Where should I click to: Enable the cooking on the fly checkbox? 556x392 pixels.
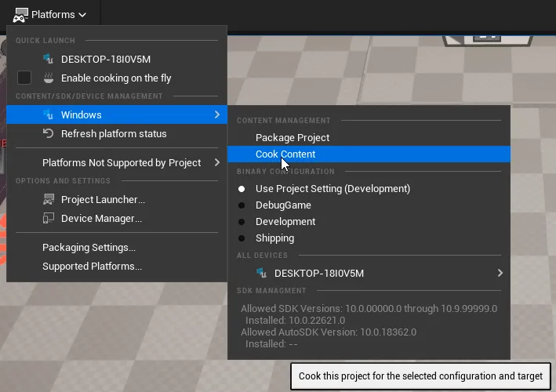pos(24,78)
